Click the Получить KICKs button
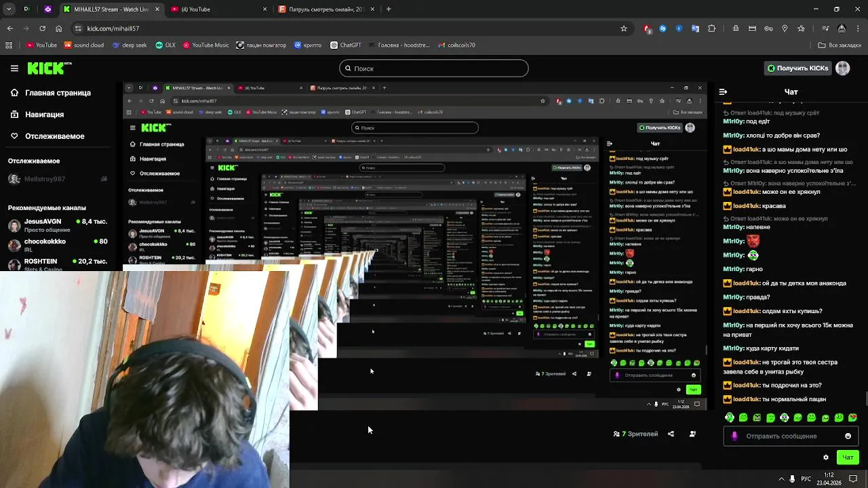 coord(797,68)
